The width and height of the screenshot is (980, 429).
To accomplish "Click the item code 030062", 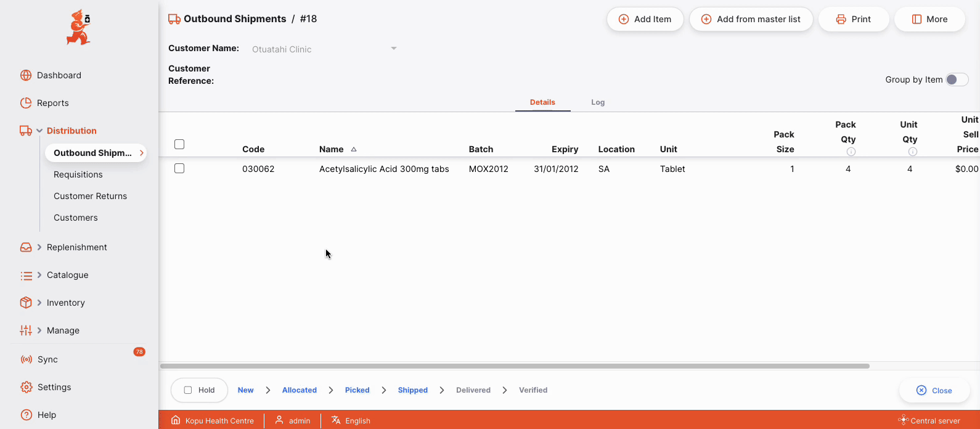I will 258,169.
